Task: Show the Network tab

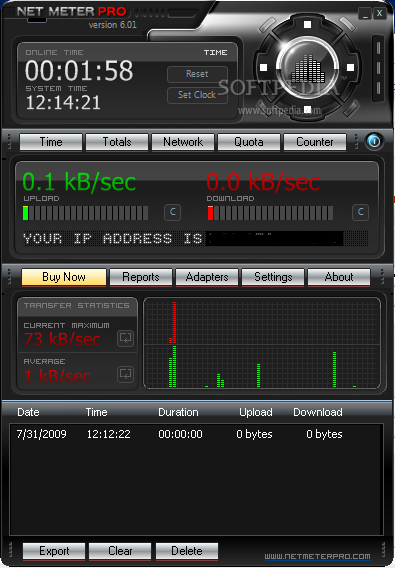Action: [x=183, y=142]
